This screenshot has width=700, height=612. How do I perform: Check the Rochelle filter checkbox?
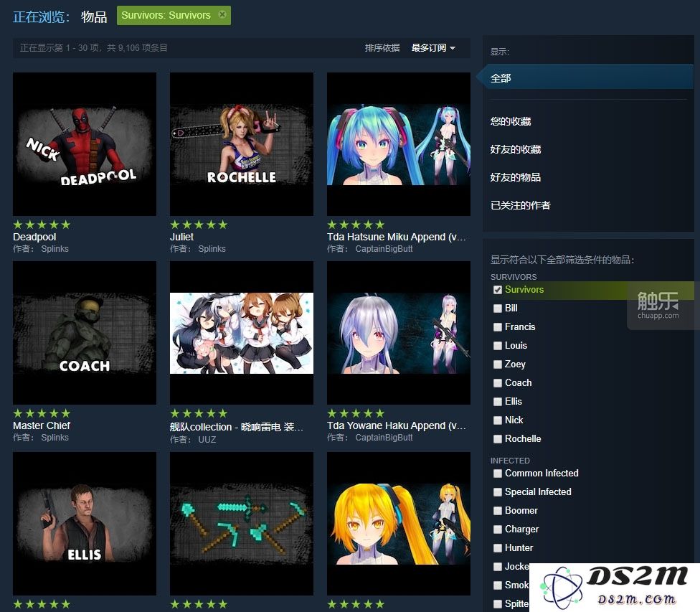click(497, 438)
